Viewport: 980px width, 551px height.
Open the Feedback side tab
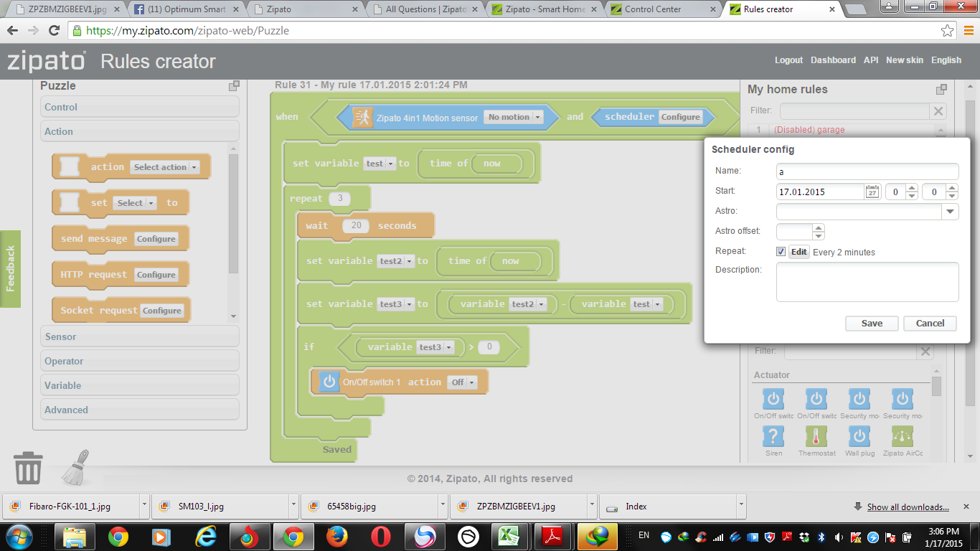[x=10, y=268]
